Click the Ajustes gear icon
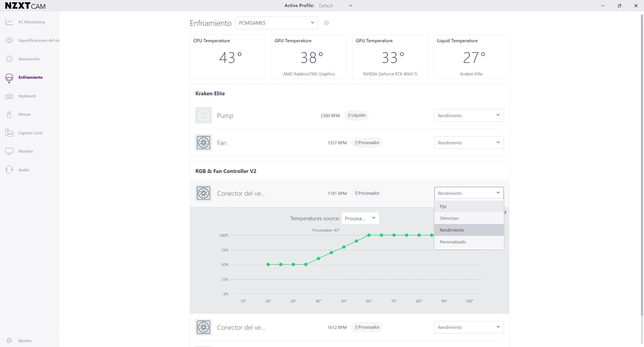The height and width of the screenshot is (347, 644). 9,340
